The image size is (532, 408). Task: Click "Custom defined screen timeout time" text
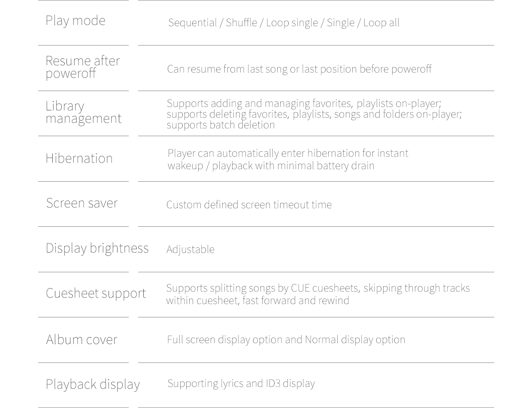tap(249, 204)
